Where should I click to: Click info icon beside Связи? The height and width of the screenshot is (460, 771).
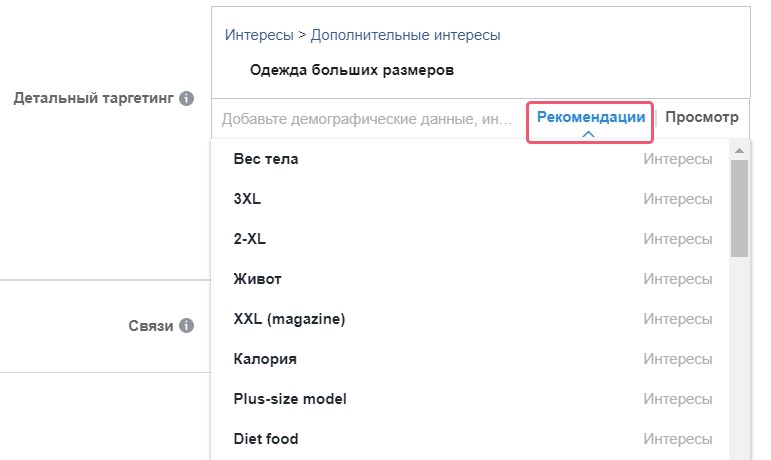186,325
